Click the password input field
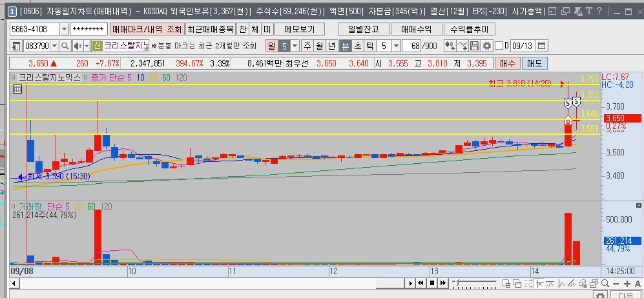644x298 pixels. click(x=88, y=29)
